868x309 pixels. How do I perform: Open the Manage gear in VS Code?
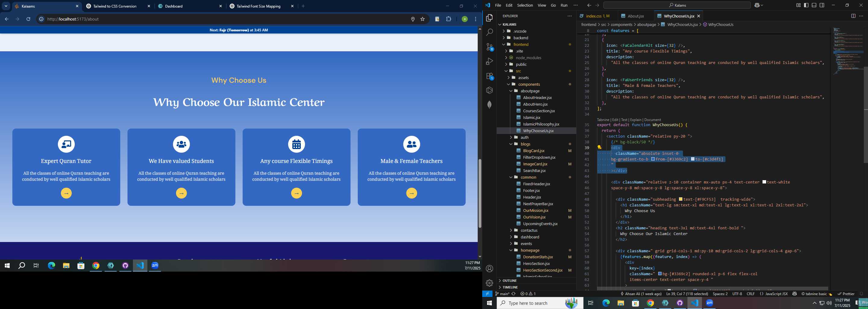point(489,283)
